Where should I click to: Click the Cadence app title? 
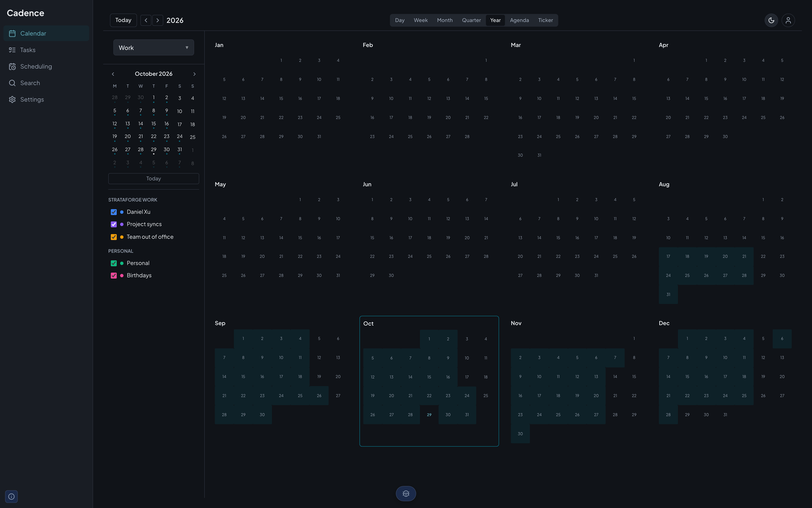(25, 13)
